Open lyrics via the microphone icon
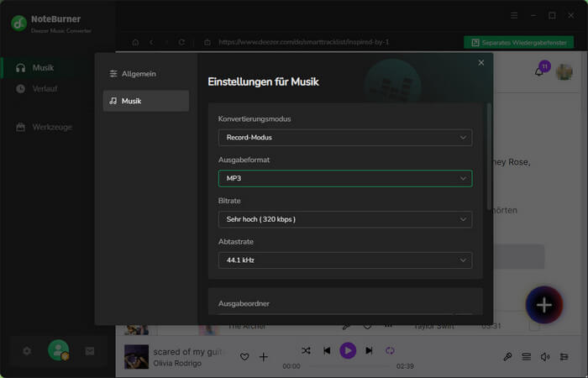Screen dimensions: 588x378 507,357
